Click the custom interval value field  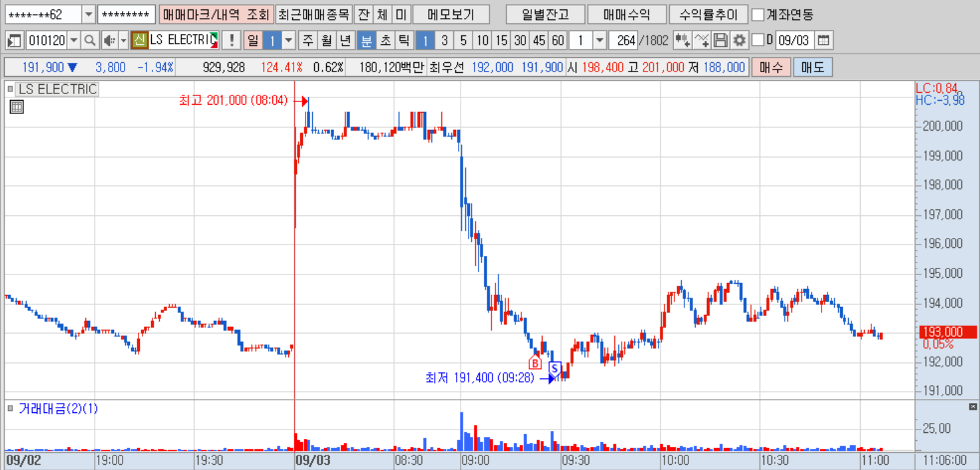click(x=580, y=40)
